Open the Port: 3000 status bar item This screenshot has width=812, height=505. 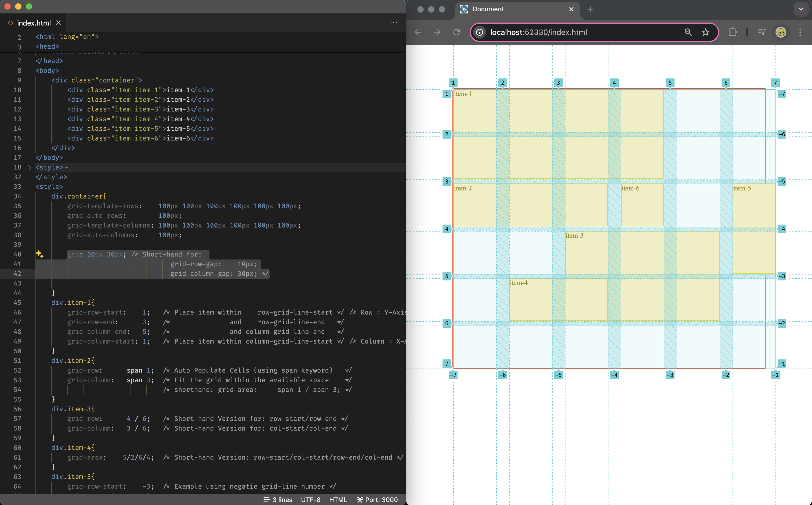coord(377,500)
